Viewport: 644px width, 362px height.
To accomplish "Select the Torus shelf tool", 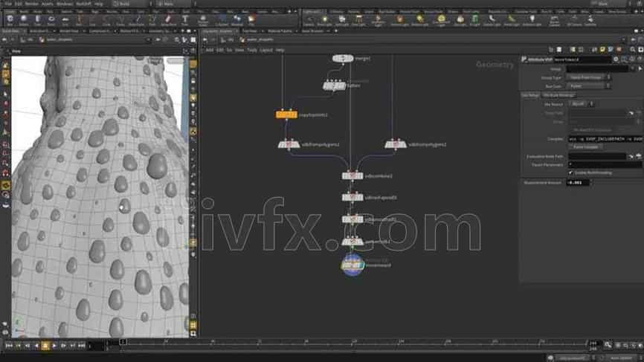I will [x=51, y=20].
